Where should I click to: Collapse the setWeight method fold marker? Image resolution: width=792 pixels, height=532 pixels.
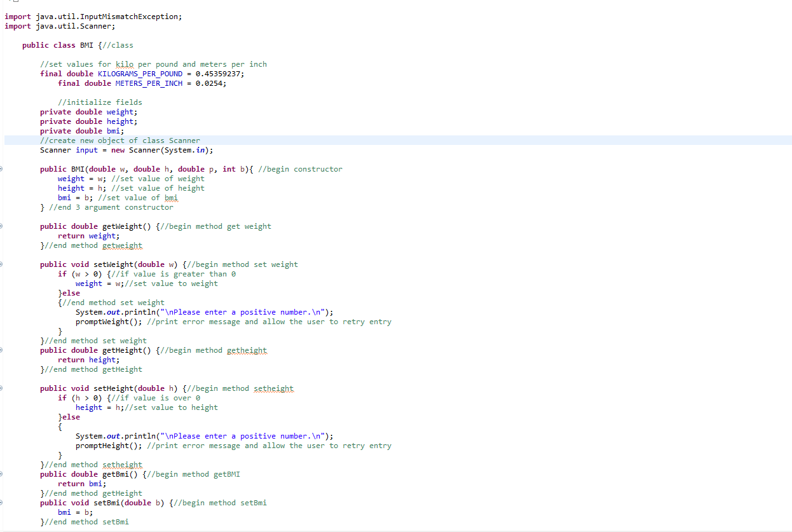3,264
